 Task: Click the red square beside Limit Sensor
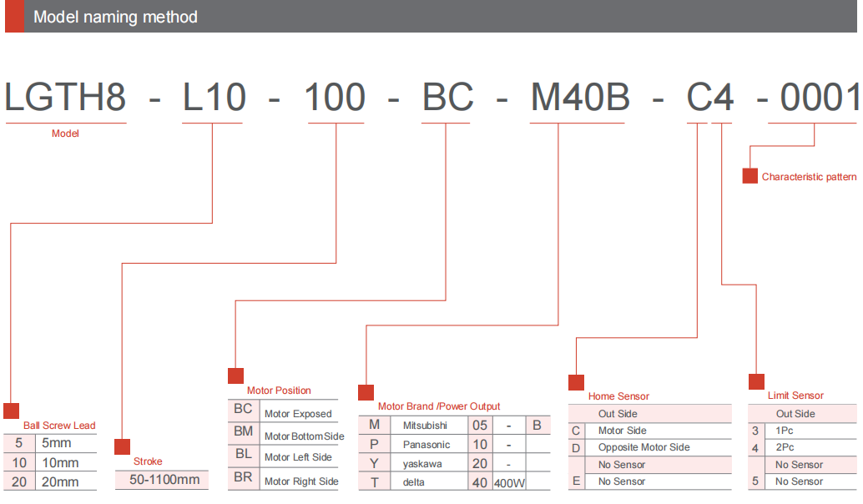(x=756, y=381)
